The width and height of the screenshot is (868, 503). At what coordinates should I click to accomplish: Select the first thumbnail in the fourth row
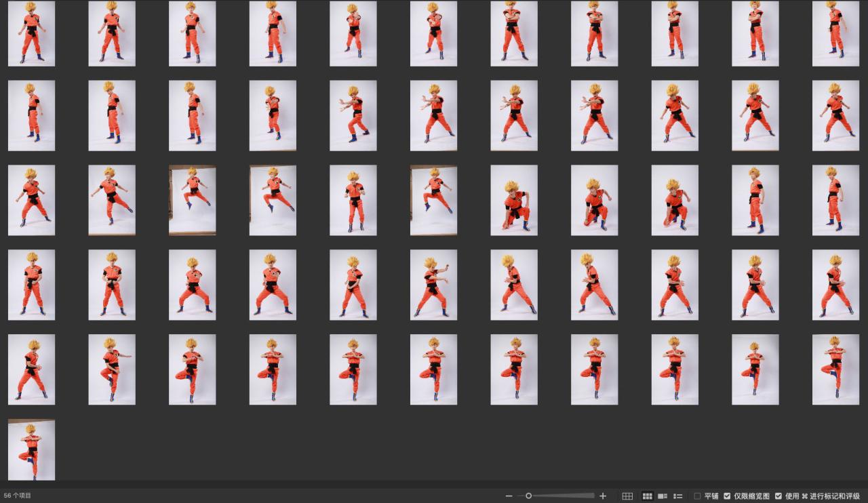pos(31,285)
